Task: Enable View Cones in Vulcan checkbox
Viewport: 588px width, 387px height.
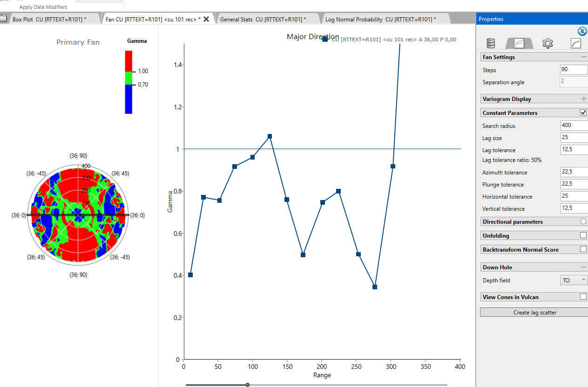Action: 583,296
